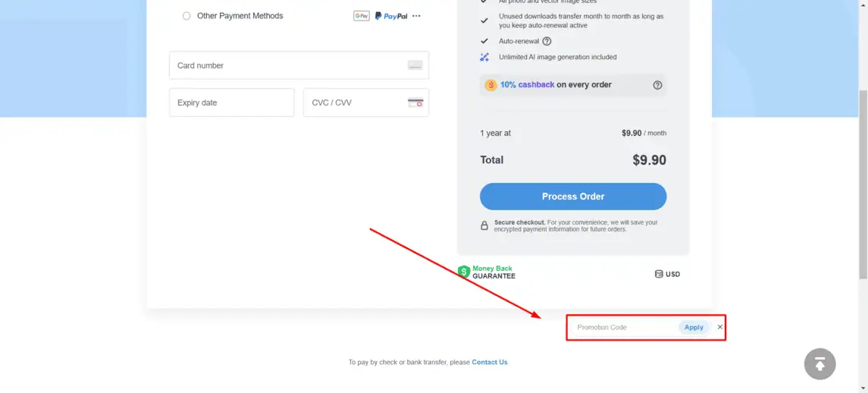This screenshot has width=868, height=393.
Task: Click the back-to-top arrow button
Action: tap(819, 364)
